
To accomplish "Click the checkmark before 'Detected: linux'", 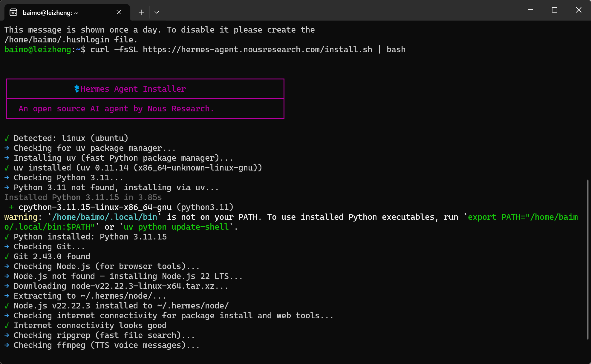I will [x=7, y=138].
